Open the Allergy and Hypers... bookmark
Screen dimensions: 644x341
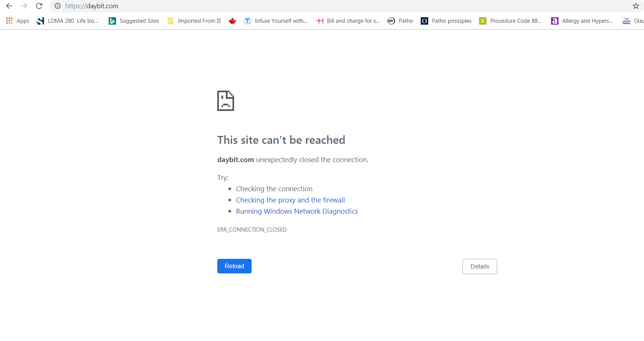tap(582, 21)
